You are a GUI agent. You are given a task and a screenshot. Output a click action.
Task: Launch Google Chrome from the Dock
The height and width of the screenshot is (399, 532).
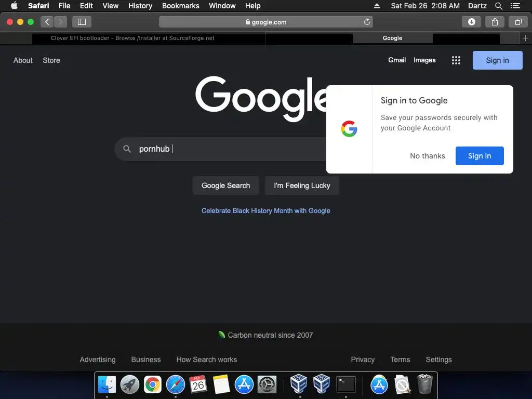click(x=153, y=385)
